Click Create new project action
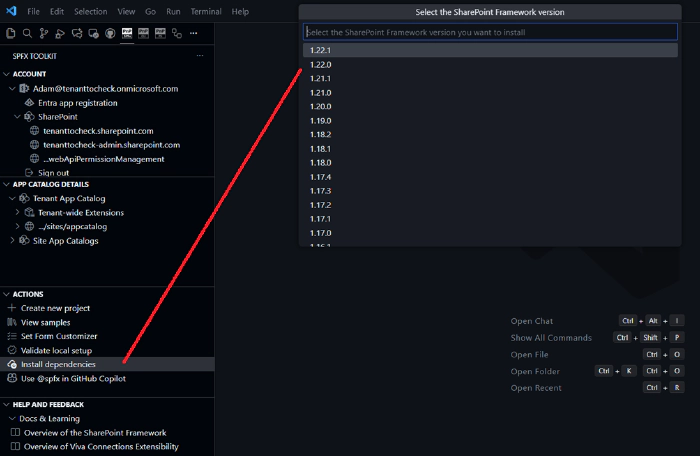700x456 pixels. coord(55,308)
